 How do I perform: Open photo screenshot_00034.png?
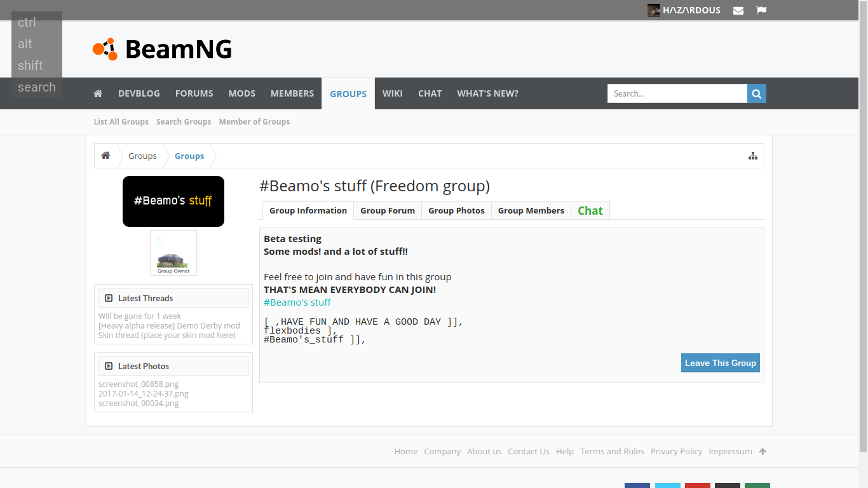point(139,403)
